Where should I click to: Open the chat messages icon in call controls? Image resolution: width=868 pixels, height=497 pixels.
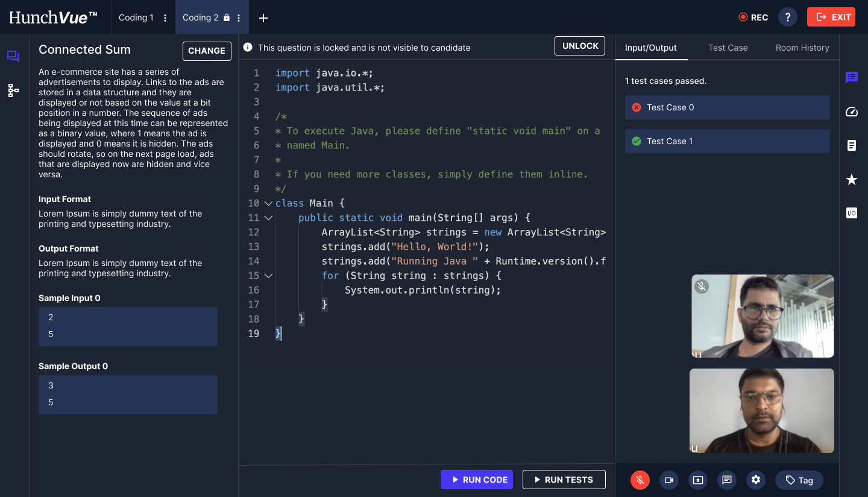[x=727, y=480]
